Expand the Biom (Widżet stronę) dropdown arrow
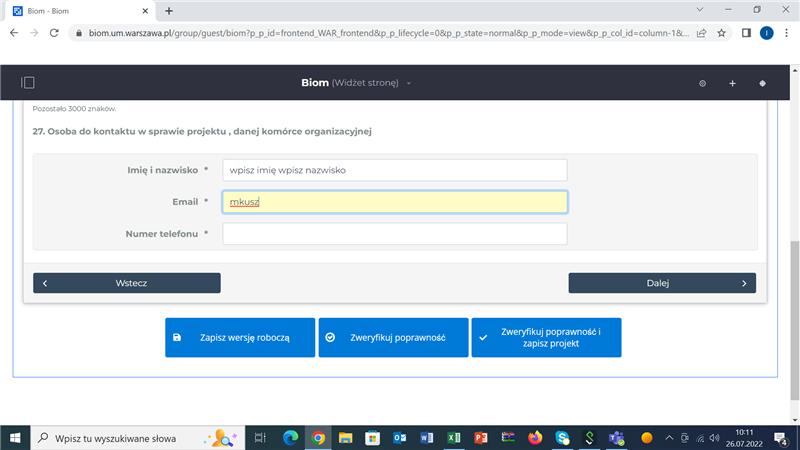Screen dimensions: 800x450 [x=409, y=83]
